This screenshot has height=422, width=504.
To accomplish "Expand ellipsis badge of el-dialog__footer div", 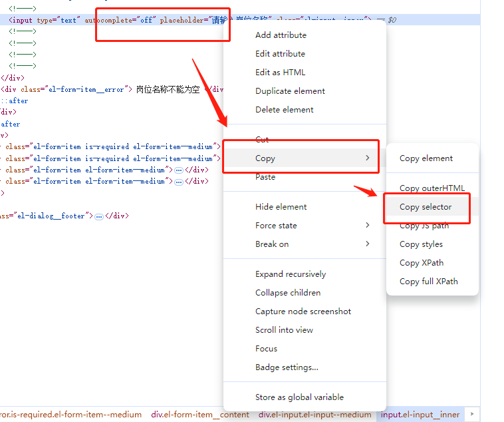I will click(99, 216).
